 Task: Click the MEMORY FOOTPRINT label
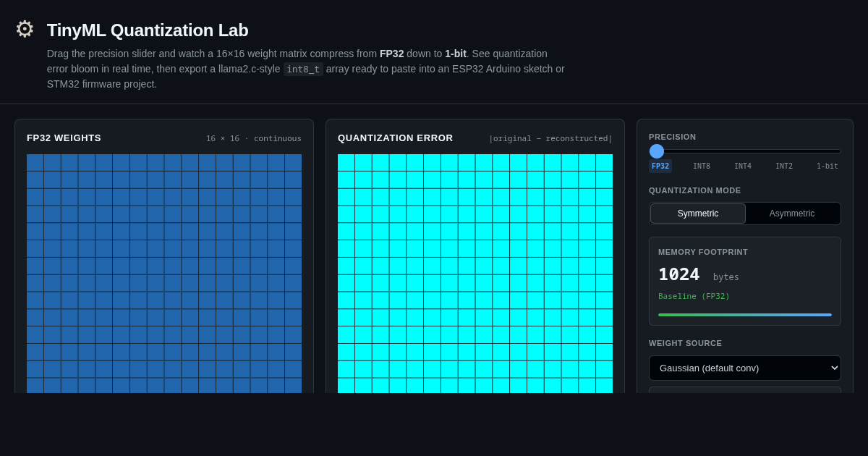(703, 252)
